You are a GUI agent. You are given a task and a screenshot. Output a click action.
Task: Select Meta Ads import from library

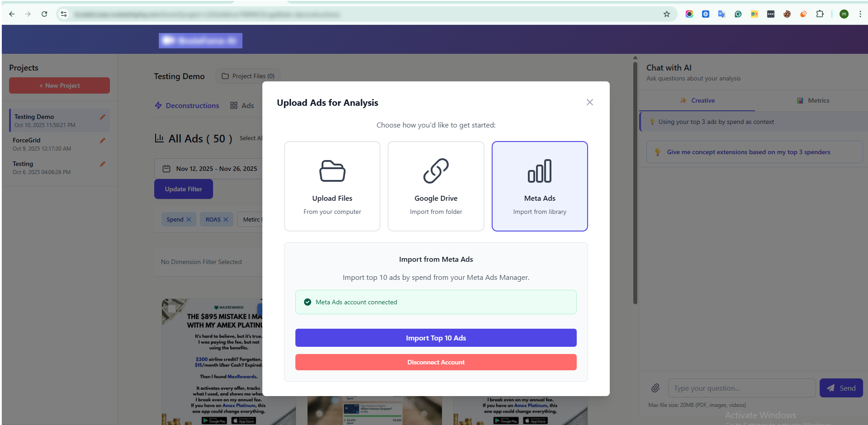[539, 186]
